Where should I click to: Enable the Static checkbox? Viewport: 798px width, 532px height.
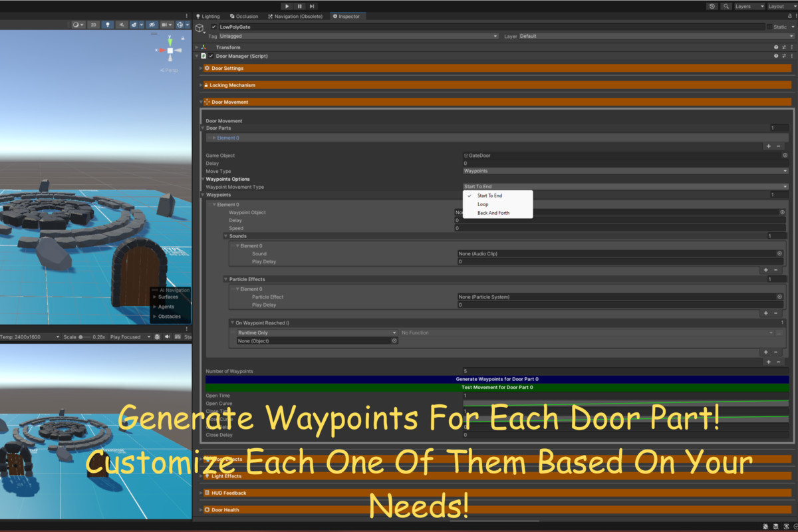click(x=769, y=27)
